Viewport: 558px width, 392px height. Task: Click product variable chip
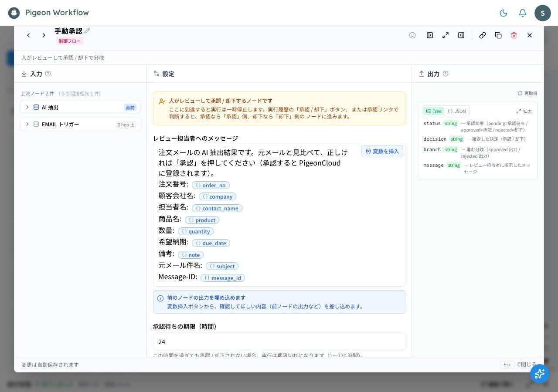tap(202, 220)
